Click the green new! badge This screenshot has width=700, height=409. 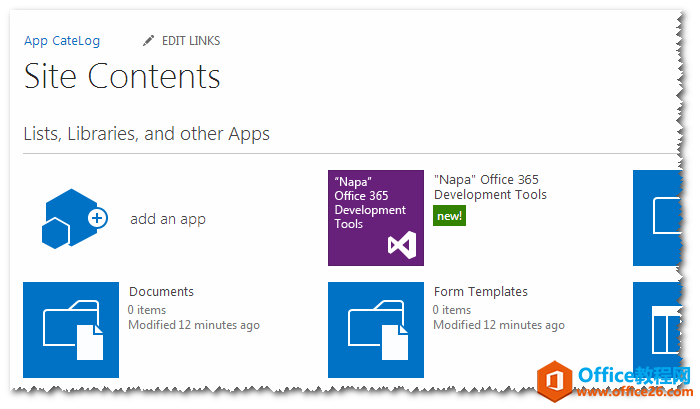coord(449,216)
